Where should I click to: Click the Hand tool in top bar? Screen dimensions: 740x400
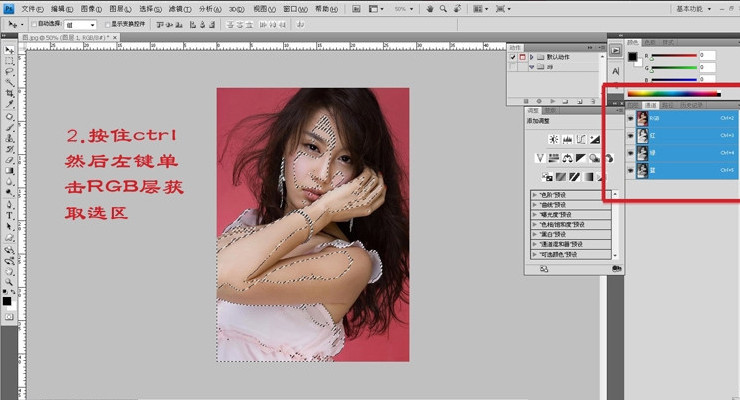pyautogui.click(x=429, y=8)
